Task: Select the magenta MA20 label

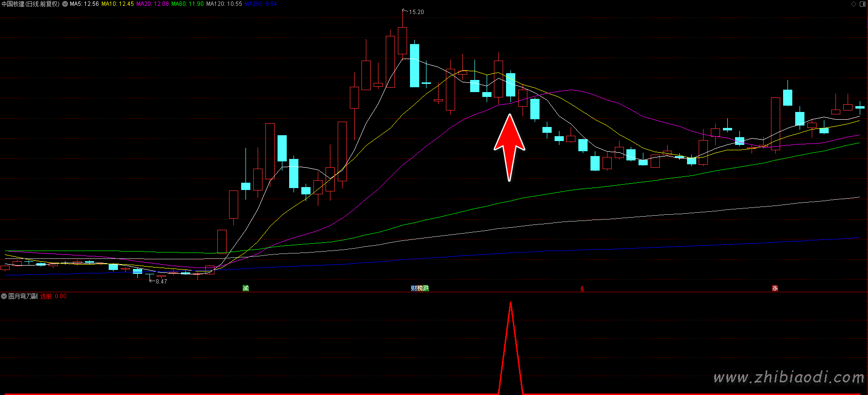Action: 152,4
